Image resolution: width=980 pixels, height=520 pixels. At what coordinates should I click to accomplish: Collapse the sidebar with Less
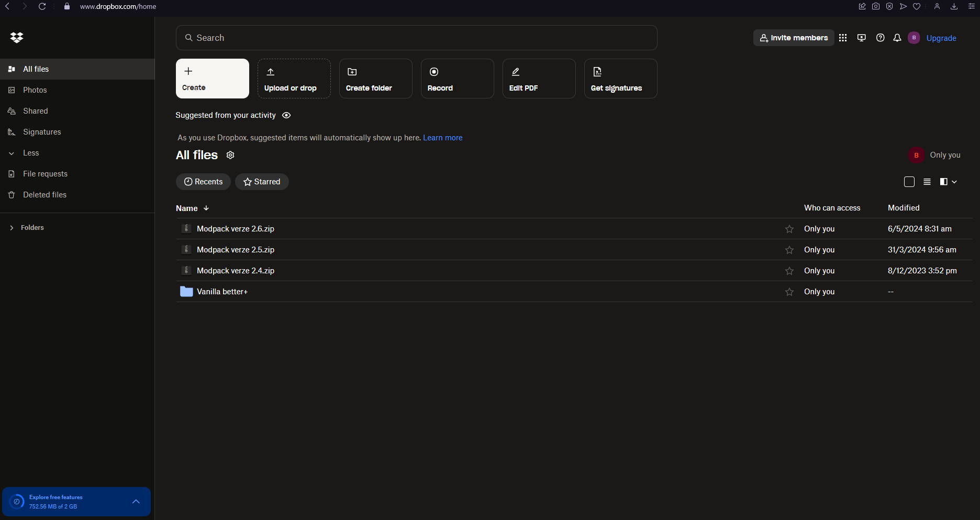tap(30, 153)
